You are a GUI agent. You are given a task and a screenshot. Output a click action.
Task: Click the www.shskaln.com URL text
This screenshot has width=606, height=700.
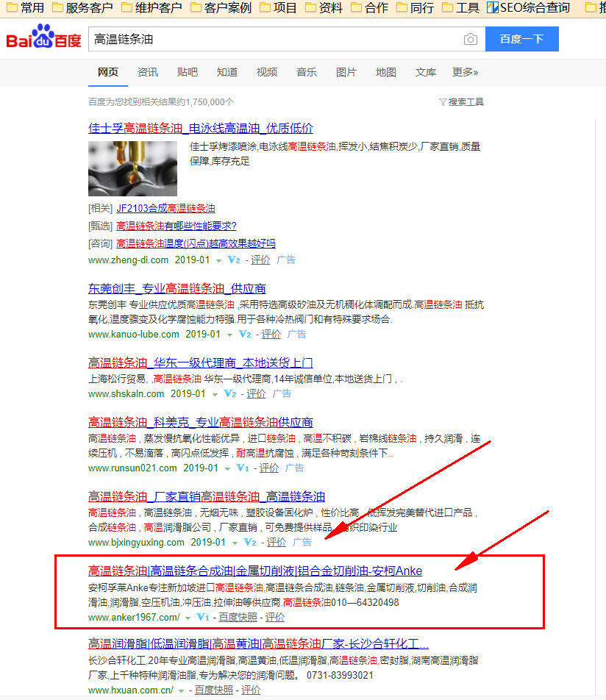click(126, 394)
